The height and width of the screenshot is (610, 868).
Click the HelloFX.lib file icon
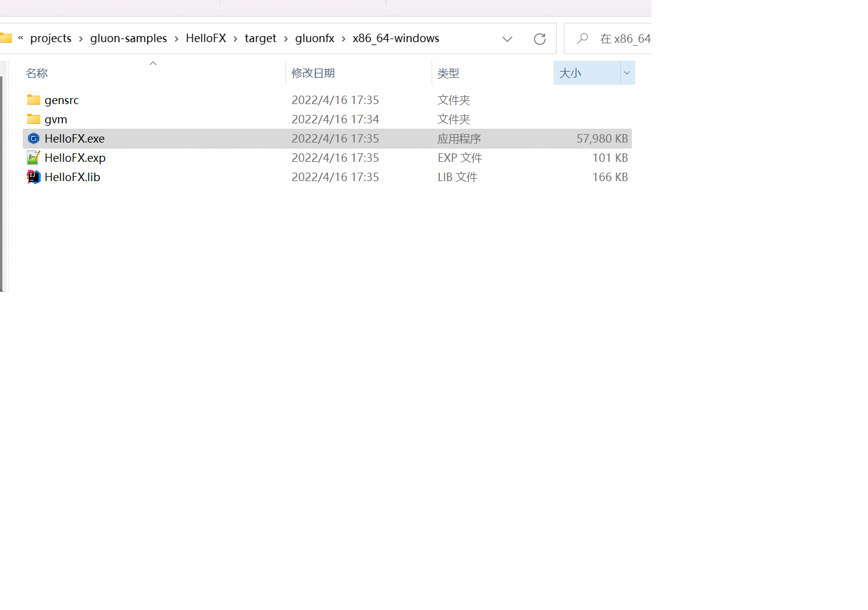coord(34,176)
